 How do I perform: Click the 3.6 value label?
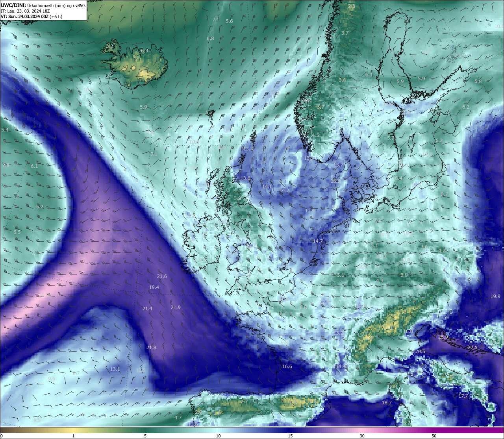point(424,247)
